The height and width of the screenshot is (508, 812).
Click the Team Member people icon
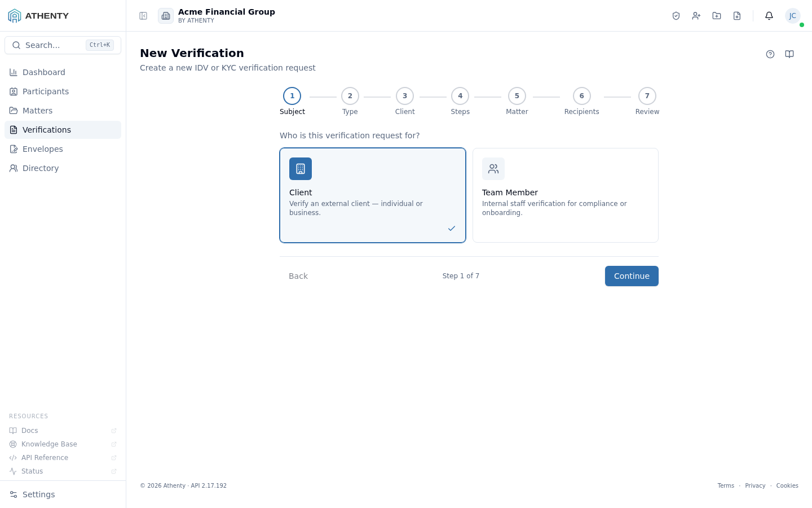click(x=493, y=169)
